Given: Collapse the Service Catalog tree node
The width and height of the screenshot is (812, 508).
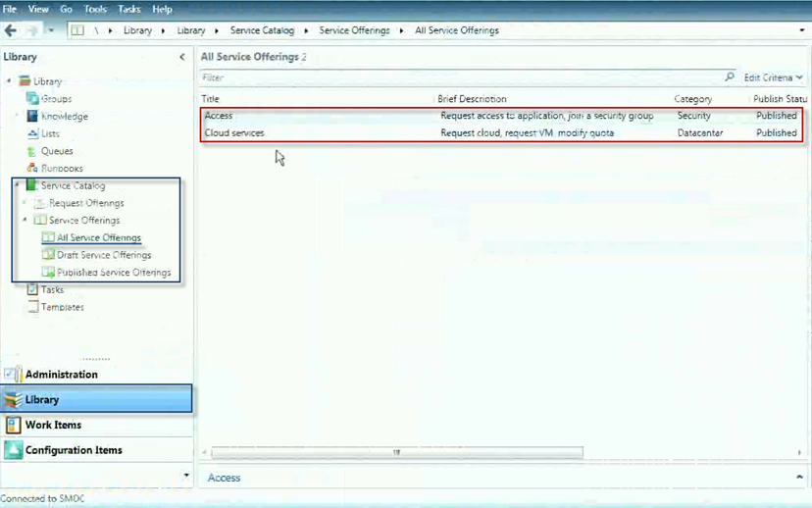Looking at the screenshot, I should pos(18,185).
